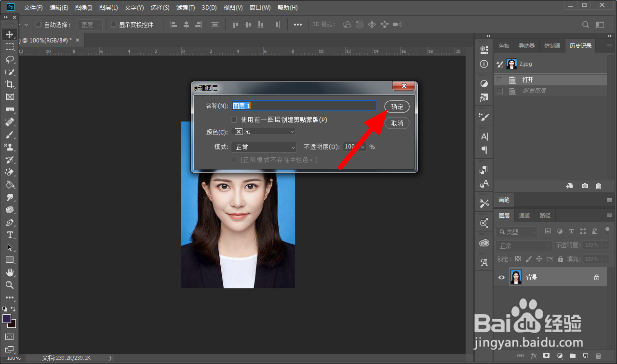
Task: Click layer name input field in dialog
Action: [304, 106]
